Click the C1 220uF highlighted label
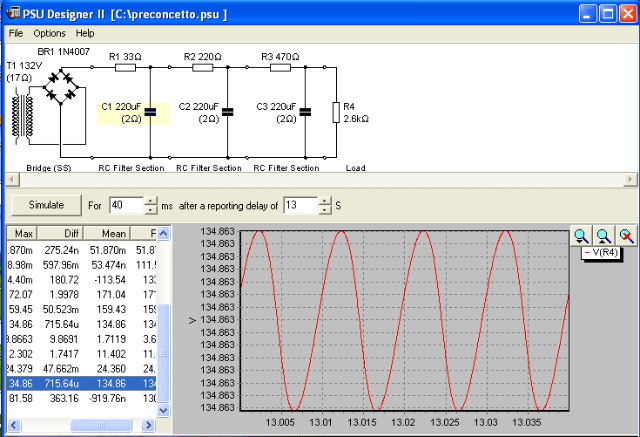The width and height of the screenshot is (640, 437). click(x=121, y=113)
